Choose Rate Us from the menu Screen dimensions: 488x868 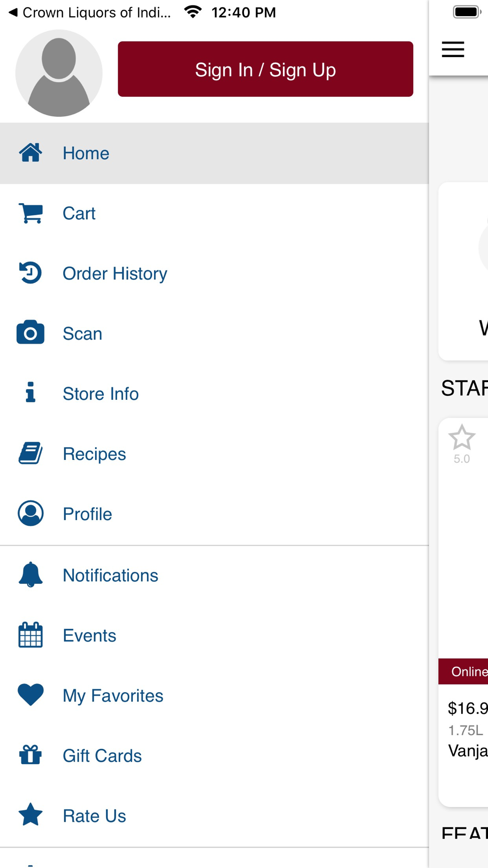94,816
